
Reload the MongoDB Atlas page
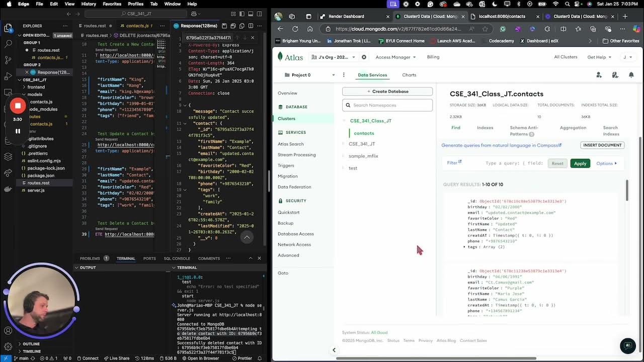point(295,29)
